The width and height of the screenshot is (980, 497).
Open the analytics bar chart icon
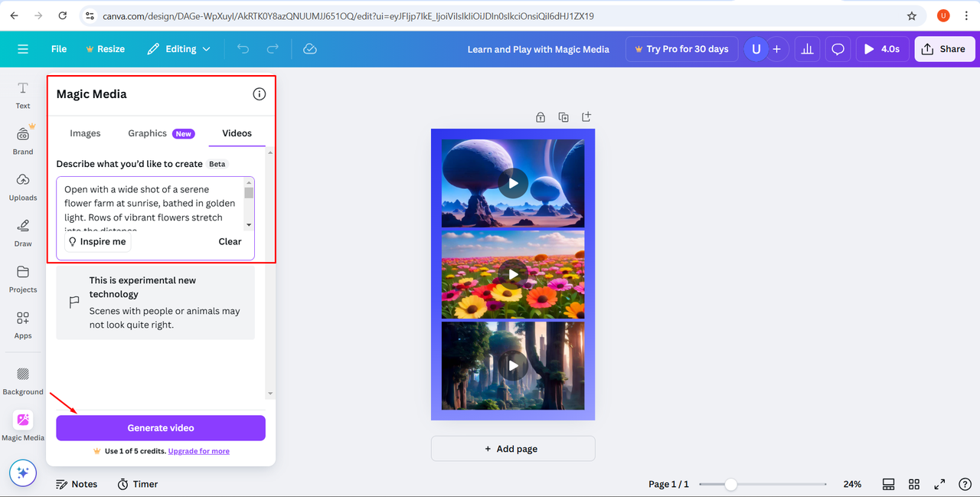coord(807,49)
